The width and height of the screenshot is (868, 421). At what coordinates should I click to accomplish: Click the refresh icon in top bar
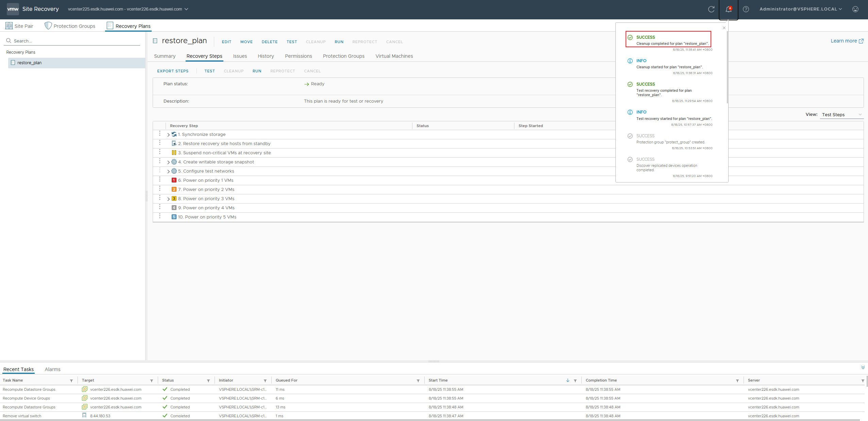(x=711, y=9)
